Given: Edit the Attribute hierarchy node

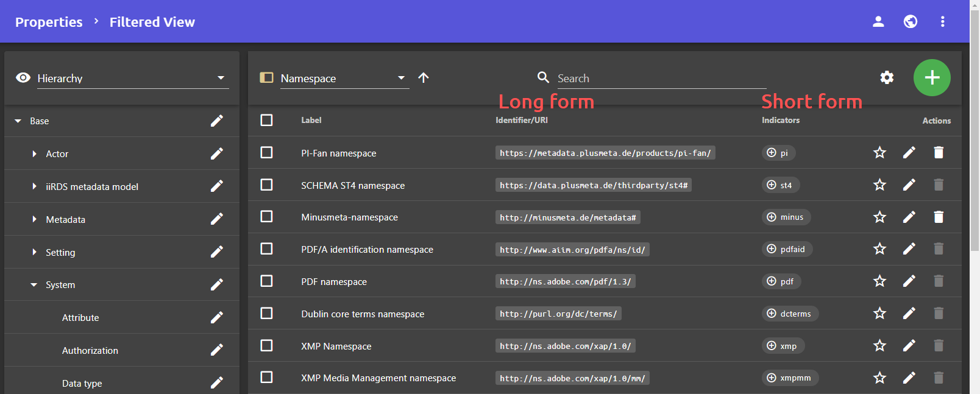Looking at the screenshot, I should [x=216, y=317].
